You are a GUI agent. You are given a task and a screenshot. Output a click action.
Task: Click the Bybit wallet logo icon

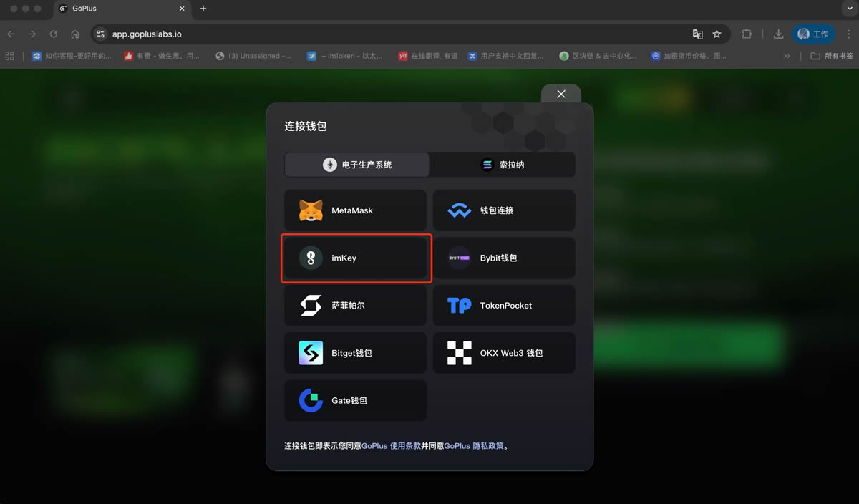click(459, 258)
